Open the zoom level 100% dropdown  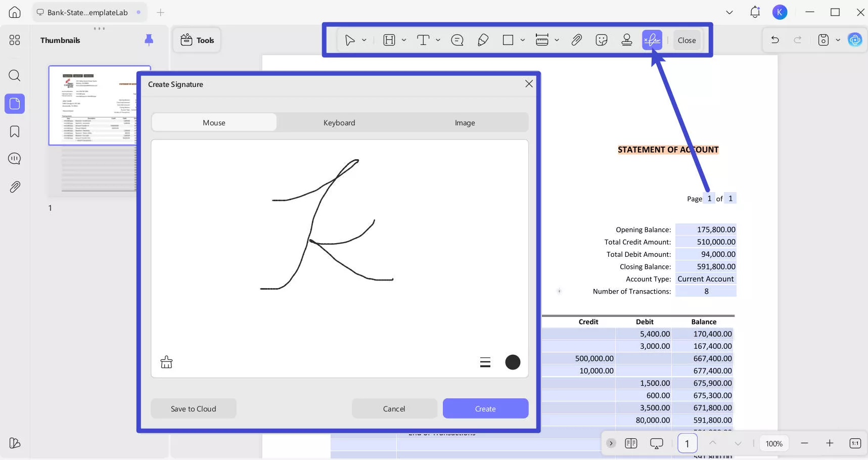(773, 443)
